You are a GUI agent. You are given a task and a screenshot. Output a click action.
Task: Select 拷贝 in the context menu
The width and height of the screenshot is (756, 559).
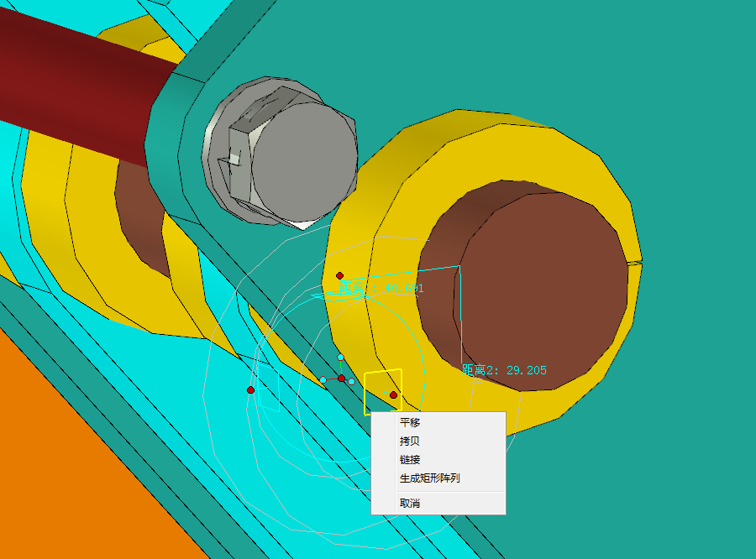click(410, 441)
